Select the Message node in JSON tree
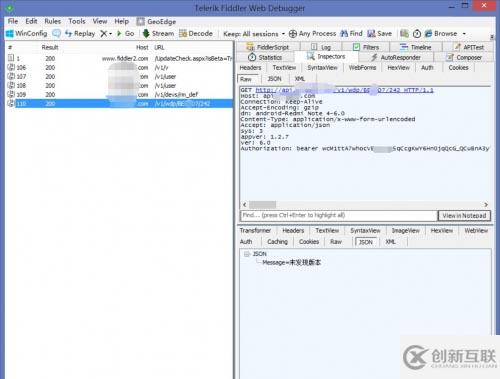 click(x=291, y=262)
